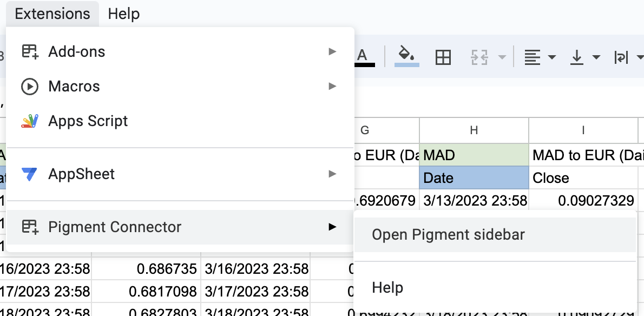
Task: Click the Add-ons grid-plus icon
Action: 30,52
